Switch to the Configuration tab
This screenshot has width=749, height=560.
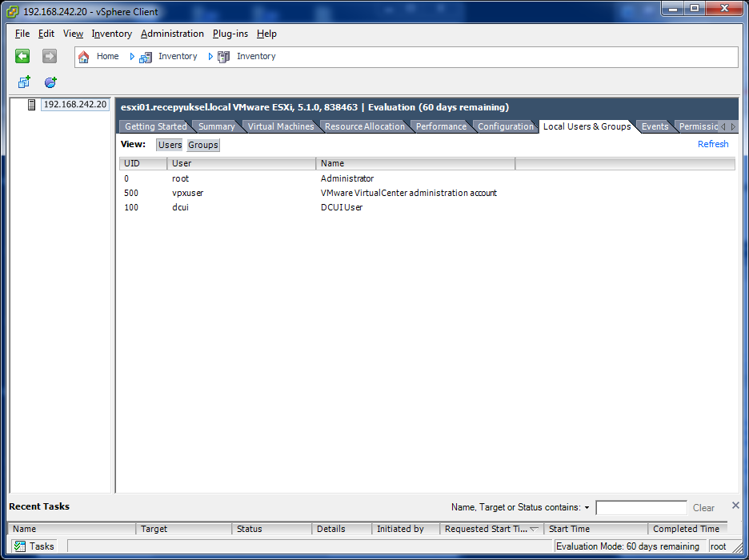pyautogui.click(x=506, y=126)
